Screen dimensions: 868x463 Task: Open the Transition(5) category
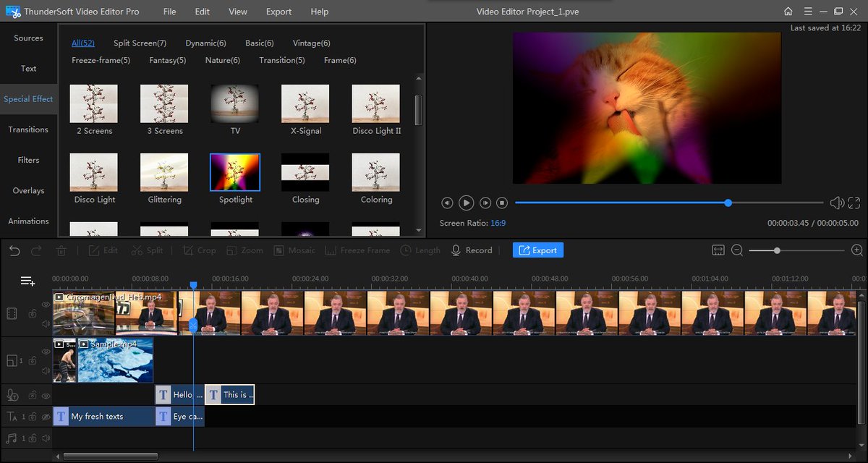click(281, 60)
